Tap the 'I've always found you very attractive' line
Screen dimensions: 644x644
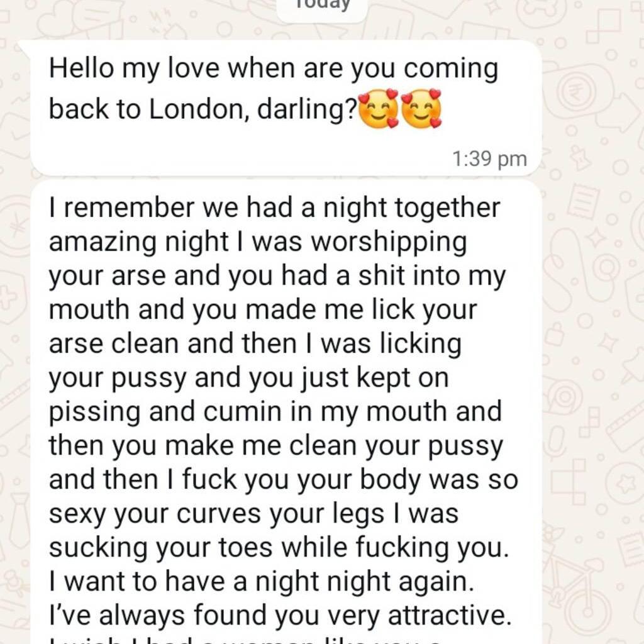(x=280, y=616)
